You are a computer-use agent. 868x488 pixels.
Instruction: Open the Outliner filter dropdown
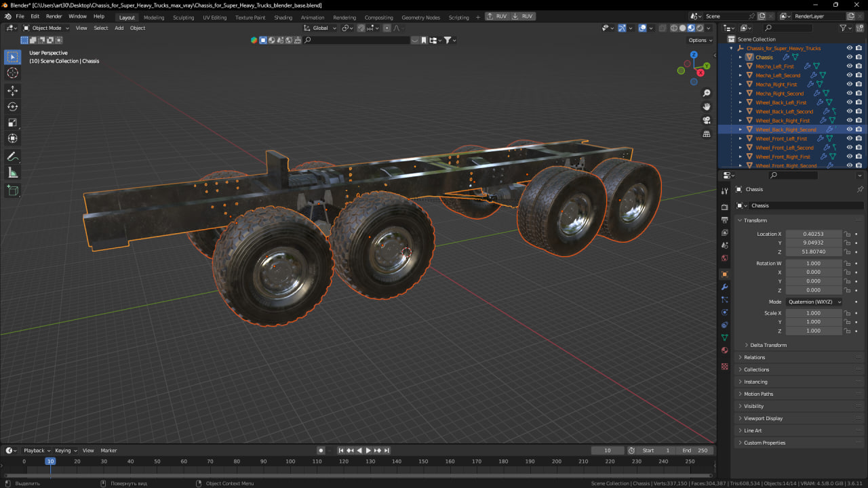click(x=846, y=28)
